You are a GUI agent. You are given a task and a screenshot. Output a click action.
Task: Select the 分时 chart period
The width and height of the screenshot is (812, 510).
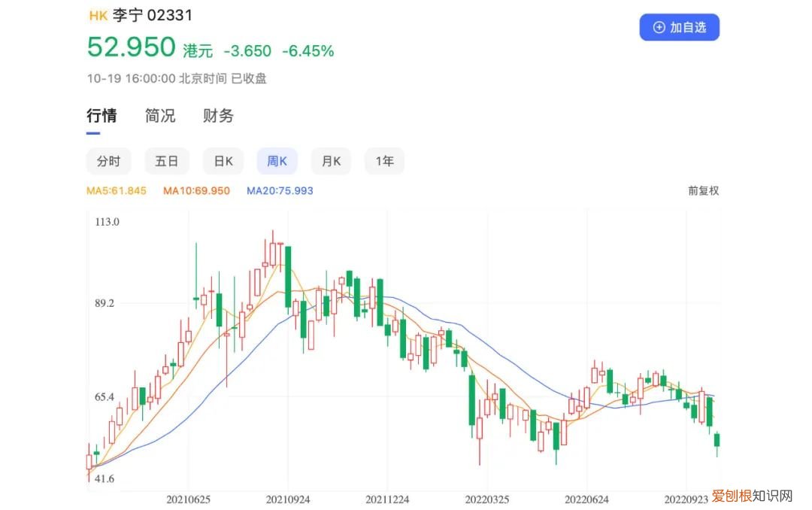(x=108, y=161)
